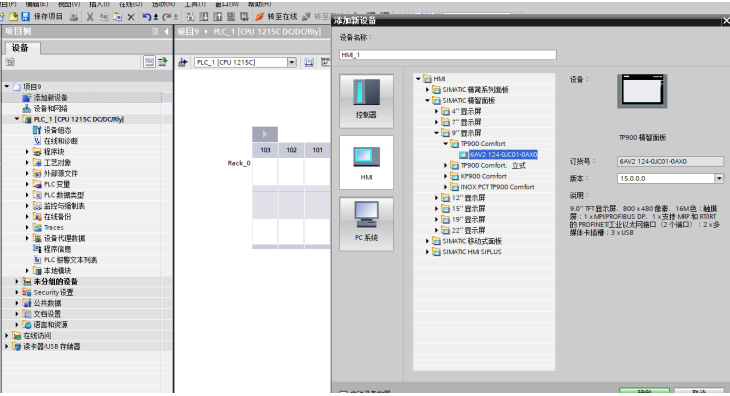Image resolution: width=730 pixels, height=396 pixels.
Task: Click the go online (转至在线) icon
Action: click(259, 17)
